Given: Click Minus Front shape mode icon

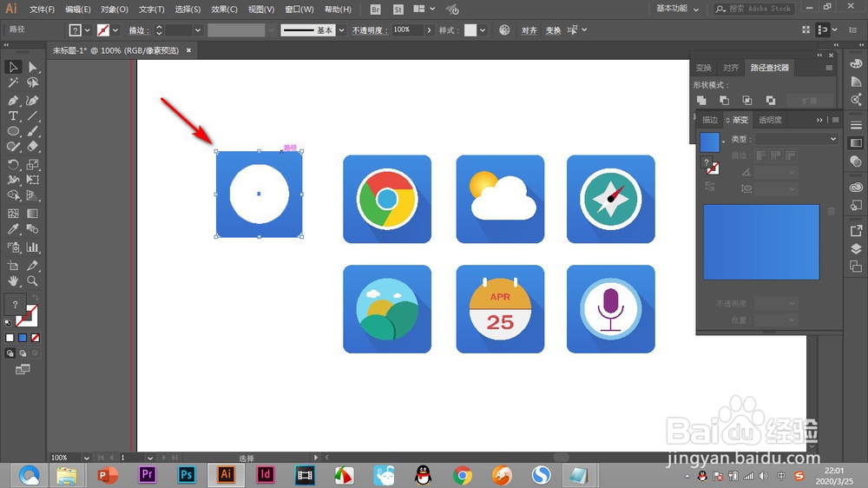Looking at the screenshot, I should click(724, 100).
